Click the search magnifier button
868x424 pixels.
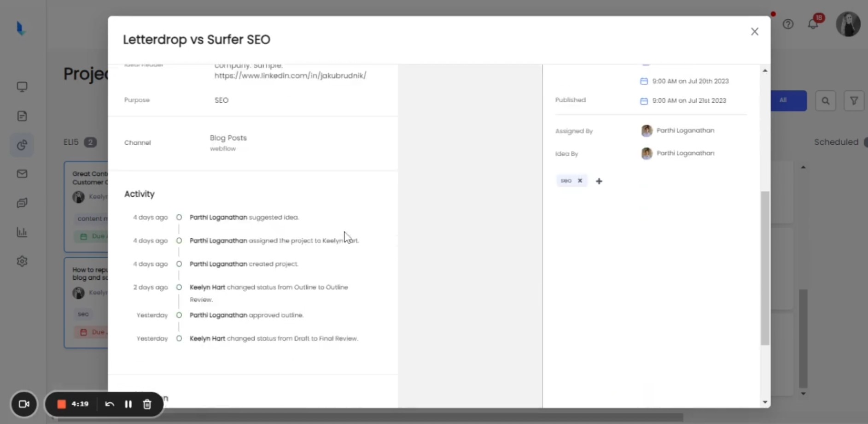pyautogui.click(x=826, y=100)
